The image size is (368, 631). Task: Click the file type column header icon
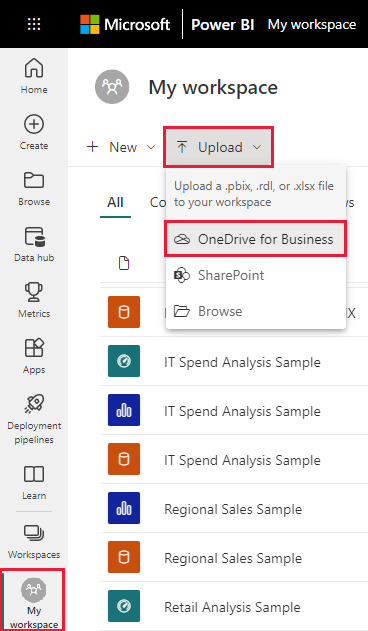point(124,263)
